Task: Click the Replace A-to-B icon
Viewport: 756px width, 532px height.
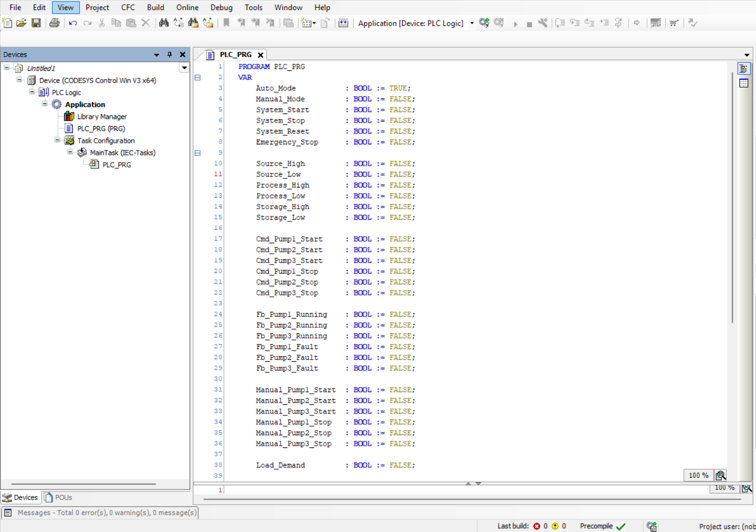Action: pyautogui.click(x=178, y=23)
